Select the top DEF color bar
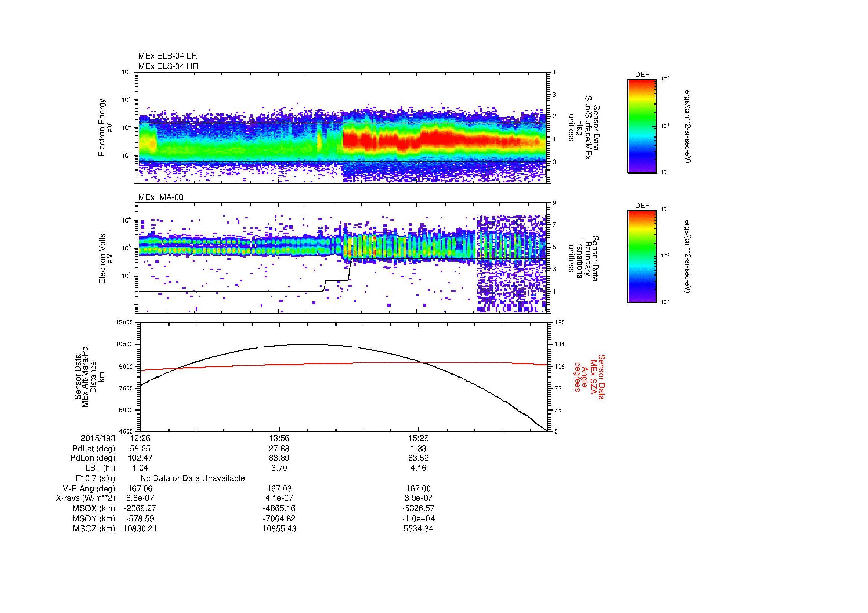The height and width of the screenshot is (613, 868). pyautogui.click(x=642, y=126)
